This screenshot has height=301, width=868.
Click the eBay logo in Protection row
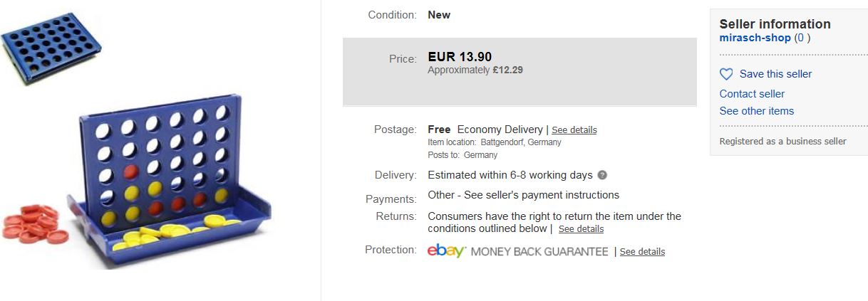click(446, 250)
